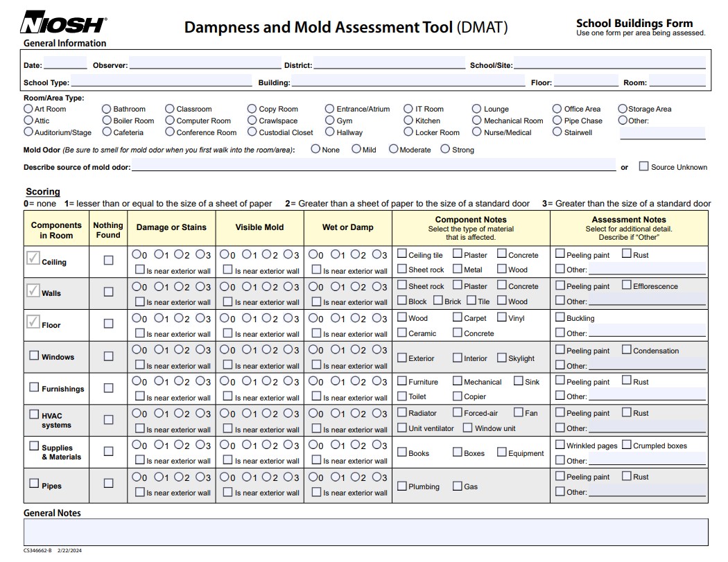Select Lounge room type
This screenshot has width=728, height=562.
[476, 109]
